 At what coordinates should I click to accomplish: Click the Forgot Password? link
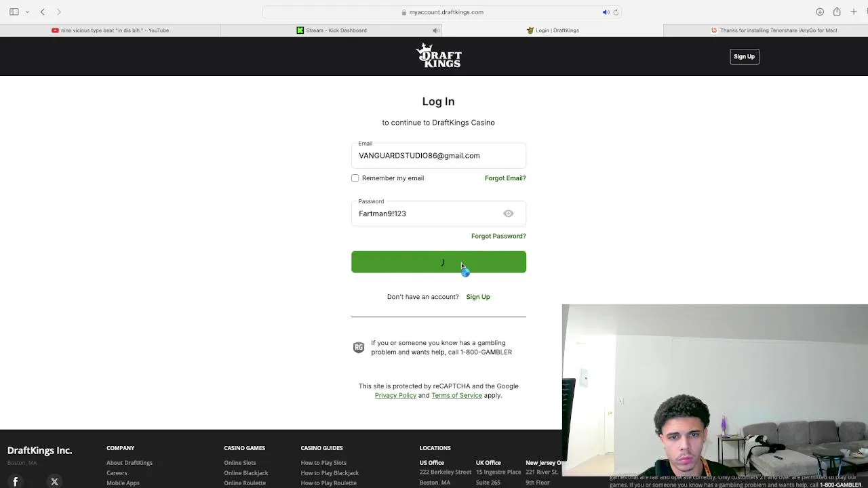click(x=498, y=236)
